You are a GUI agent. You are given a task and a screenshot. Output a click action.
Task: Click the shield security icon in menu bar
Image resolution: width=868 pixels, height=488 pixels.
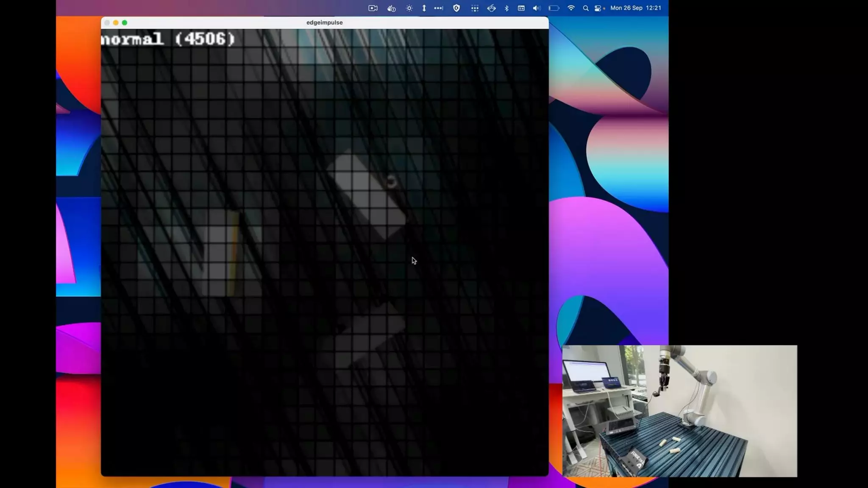coord(456,8)
